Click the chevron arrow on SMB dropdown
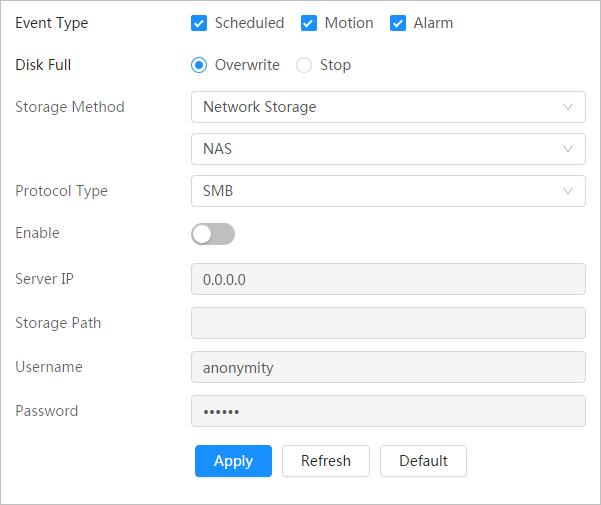This screenshot has height=505, width=601. (x=569, y=191)
